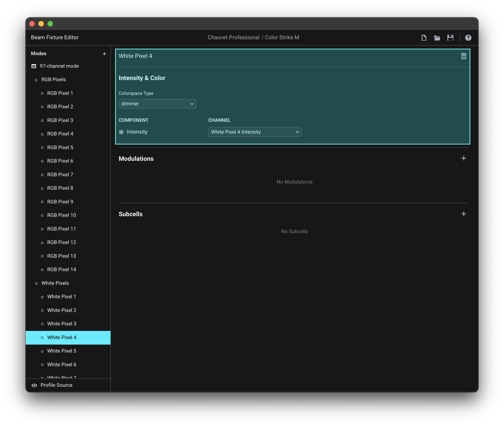The width and height of the screenshot is (504, 426).
Task: Select RGB Pixel 5
Action: tap(68, 147)
